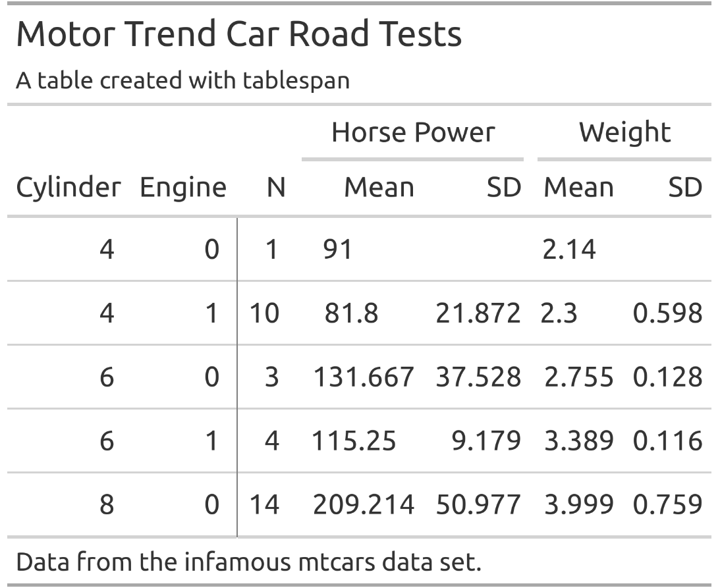The image size is (720, 588).
Task: Click the 3.389 weight mean cell
Action: point(578,441)
